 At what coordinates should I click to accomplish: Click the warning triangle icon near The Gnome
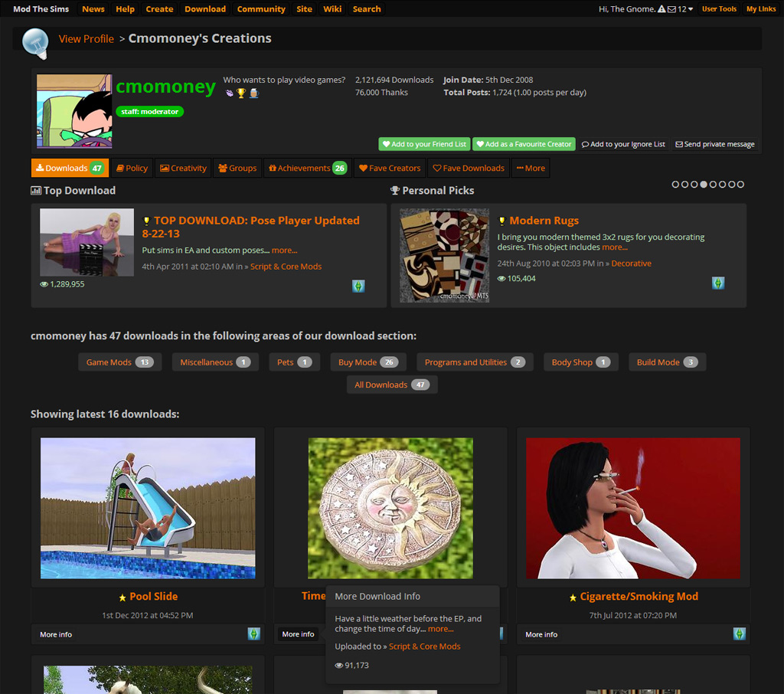662,8
